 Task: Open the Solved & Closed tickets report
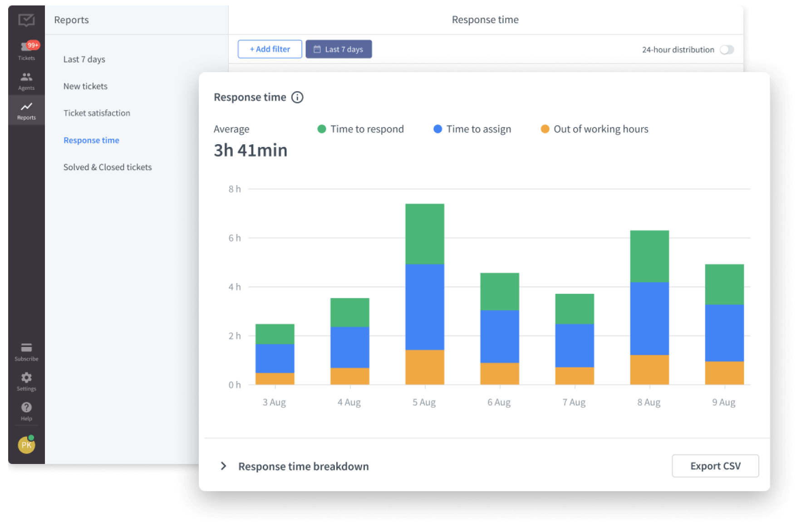pos(108,167)
